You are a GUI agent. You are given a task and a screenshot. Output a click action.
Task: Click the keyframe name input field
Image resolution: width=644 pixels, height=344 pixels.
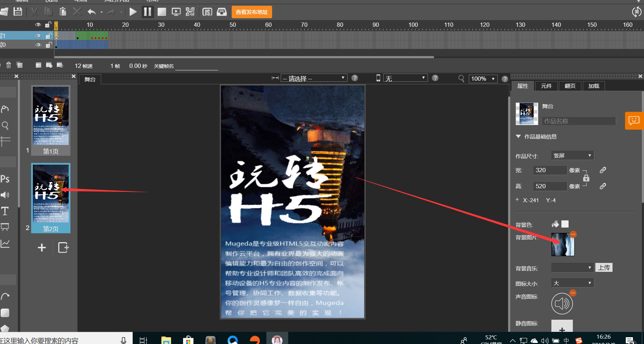[x=196, y=66]
